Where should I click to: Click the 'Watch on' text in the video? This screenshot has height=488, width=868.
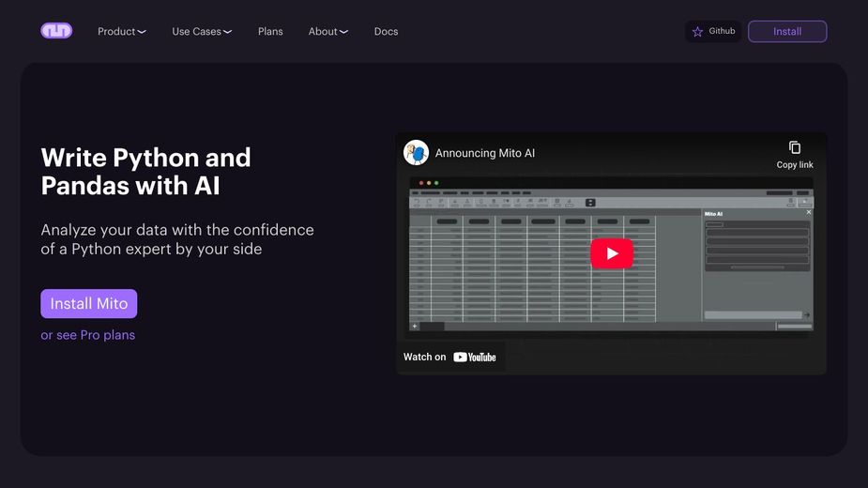pyautogui.click(x=424, y=357)
